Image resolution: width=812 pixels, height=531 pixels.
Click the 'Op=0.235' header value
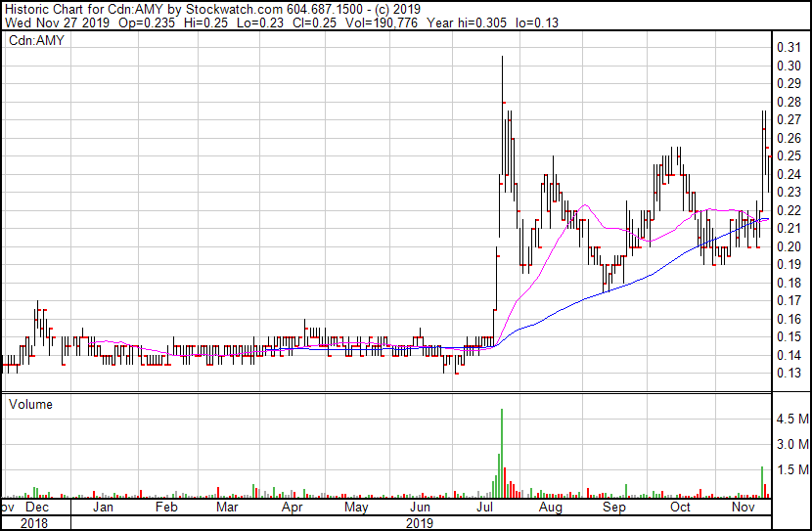coord(147,22)
